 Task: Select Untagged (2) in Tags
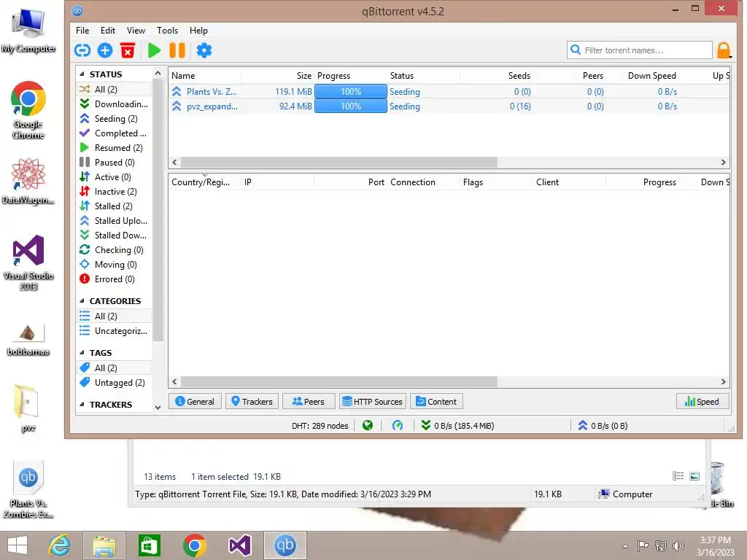click(114, 383)
